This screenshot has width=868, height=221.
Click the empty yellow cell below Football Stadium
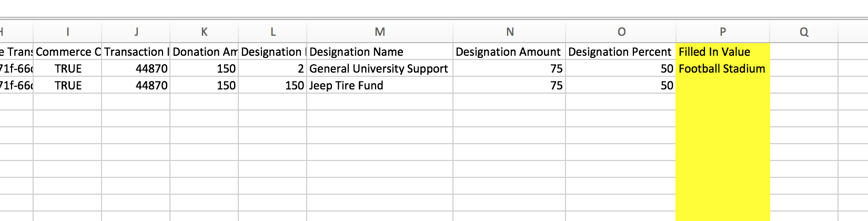722,85
